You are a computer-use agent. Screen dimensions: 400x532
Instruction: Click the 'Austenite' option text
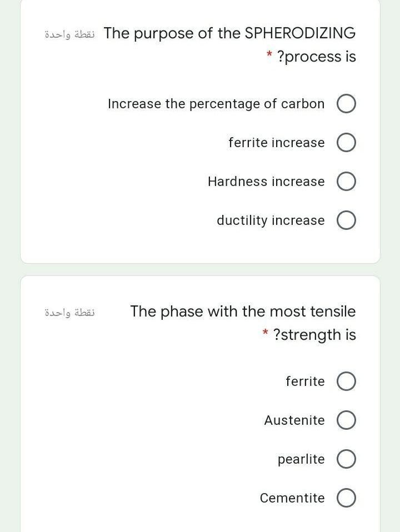tap(294, 420)
